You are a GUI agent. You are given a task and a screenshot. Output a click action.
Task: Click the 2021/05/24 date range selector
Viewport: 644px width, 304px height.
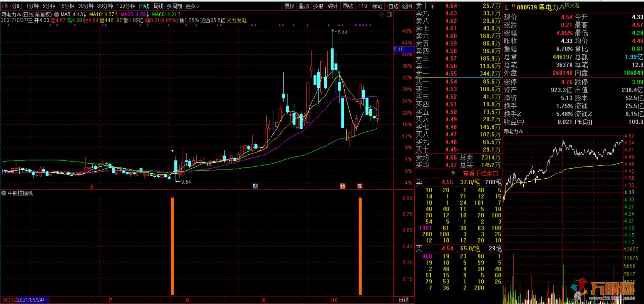pos(33,300)
